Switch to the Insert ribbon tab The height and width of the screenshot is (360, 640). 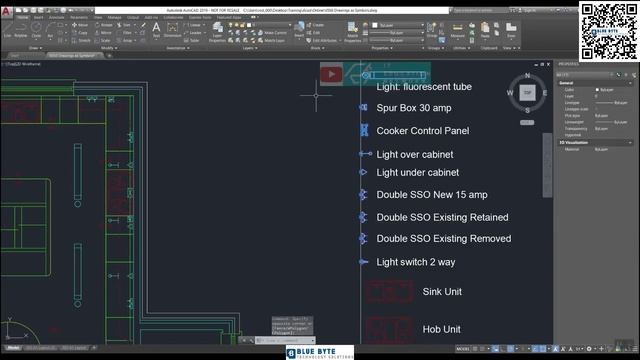38,18
